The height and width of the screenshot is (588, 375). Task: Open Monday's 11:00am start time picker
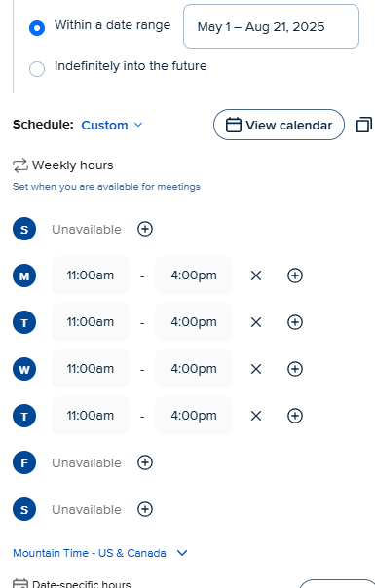point(91,276)
